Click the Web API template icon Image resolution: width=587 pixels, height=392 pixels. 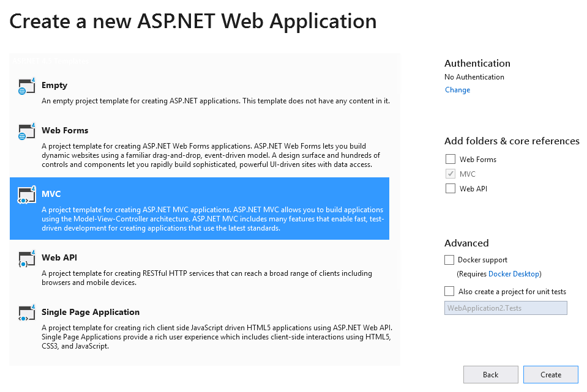coord(26,259)
